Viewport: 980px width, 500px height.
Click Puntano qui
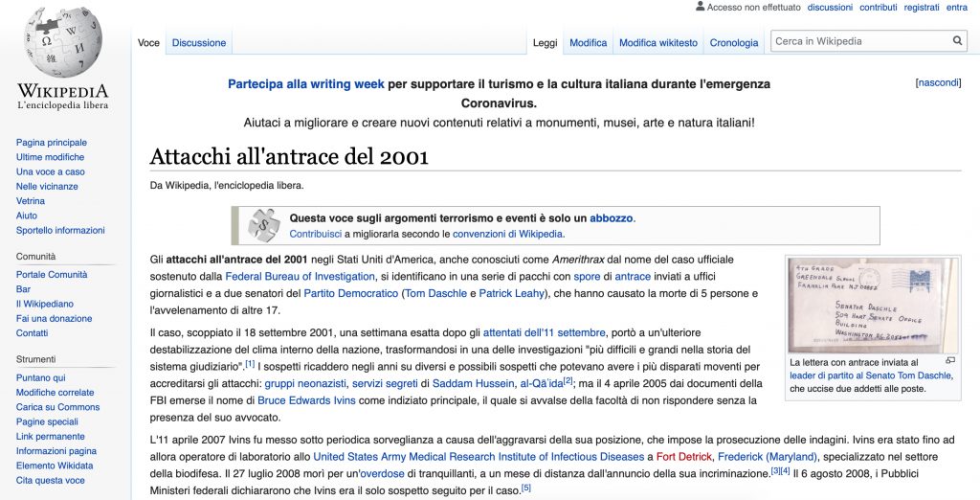click(x=40, y=378)
